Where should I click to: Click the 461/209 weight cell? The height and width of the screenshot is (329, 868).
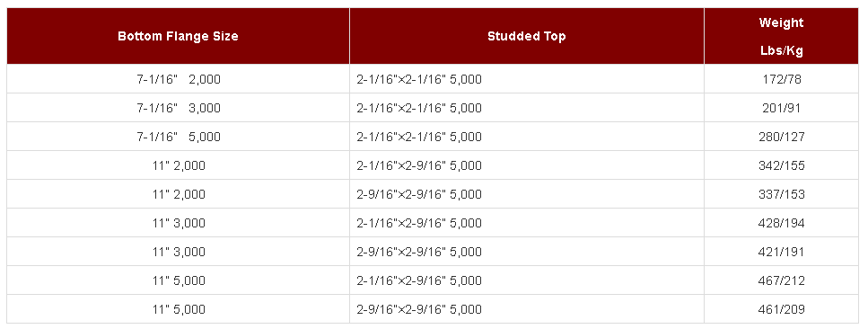coord(781,309)
